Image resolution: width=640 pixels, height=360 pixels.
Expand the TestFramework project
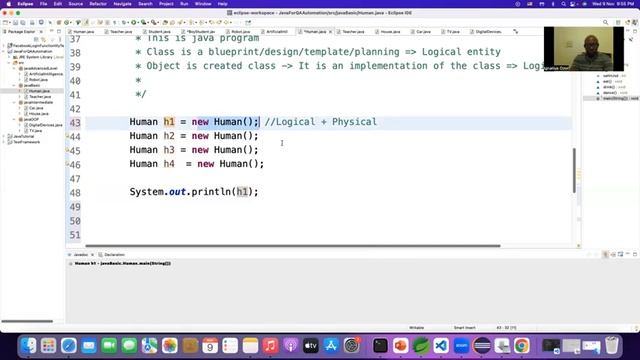coord(4,142)
